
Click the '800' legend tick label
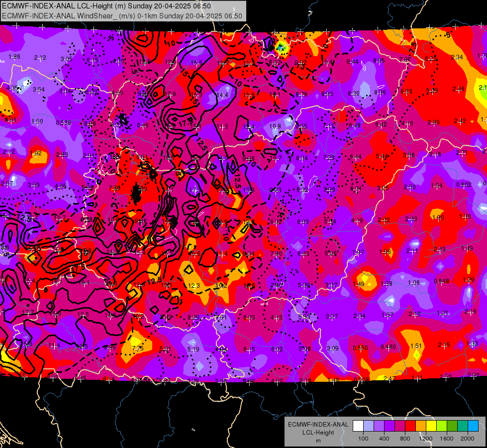tap(405, 439)
